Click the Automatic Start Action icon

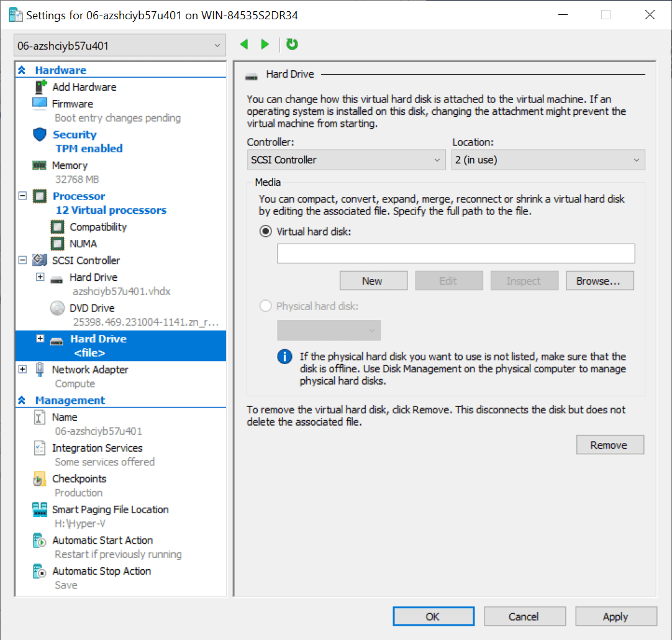click(39, 541)
